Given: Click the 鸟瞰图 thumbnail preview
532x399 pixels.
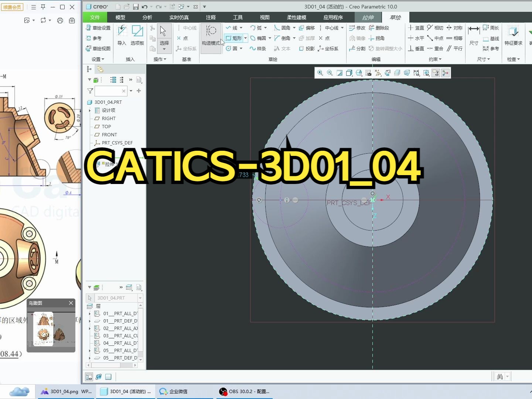Looking at the screenshot, I should click(x=51, y=329).
